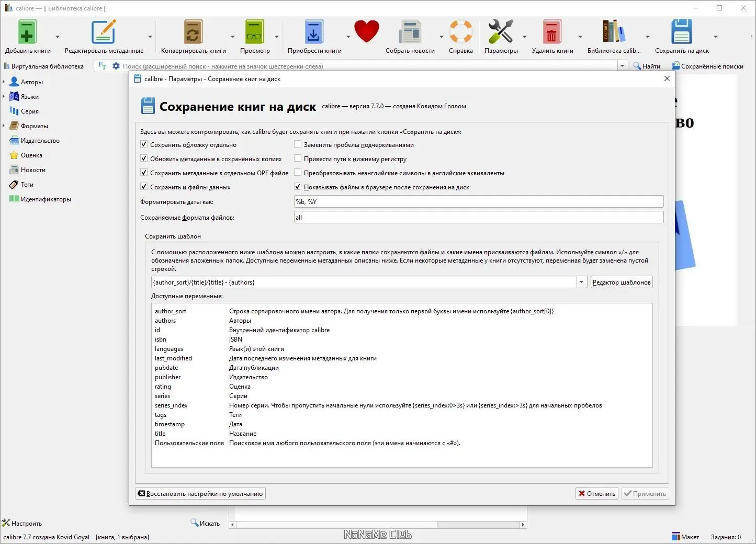Toggle 'Сохранить и файлы данных' checkbox
756x544 pixels.
[144, 187]
